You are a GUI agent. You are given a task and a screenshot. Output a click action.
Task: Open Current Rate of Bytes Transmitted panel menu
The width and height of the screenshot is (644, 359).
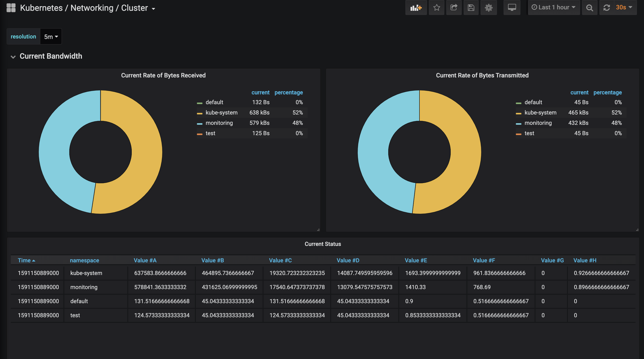click(482, 75)
